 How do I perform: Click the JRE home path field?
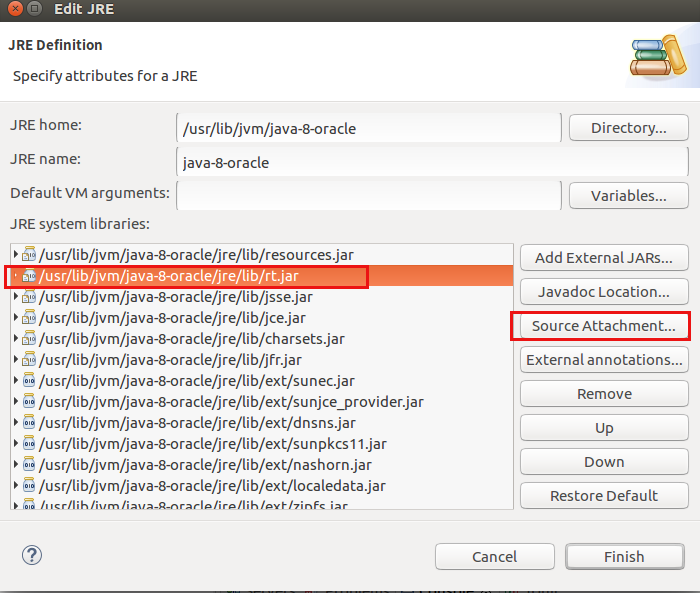click(369, 128)
